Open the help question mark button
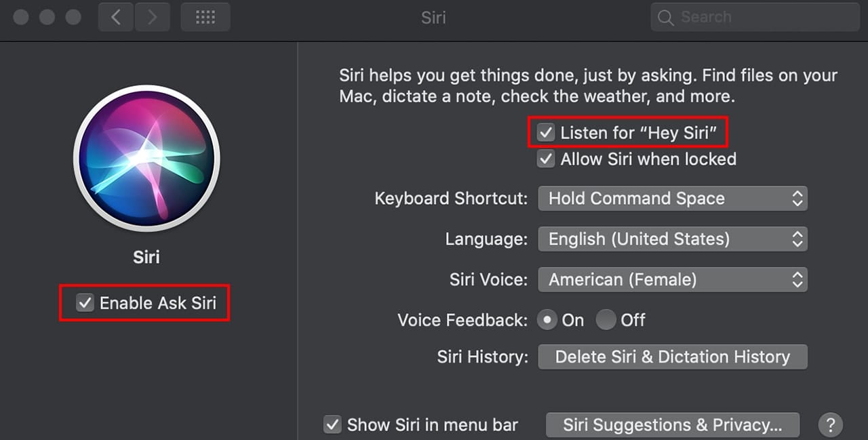Viewport: 868px width, 440px height. [x=831, y=425]
